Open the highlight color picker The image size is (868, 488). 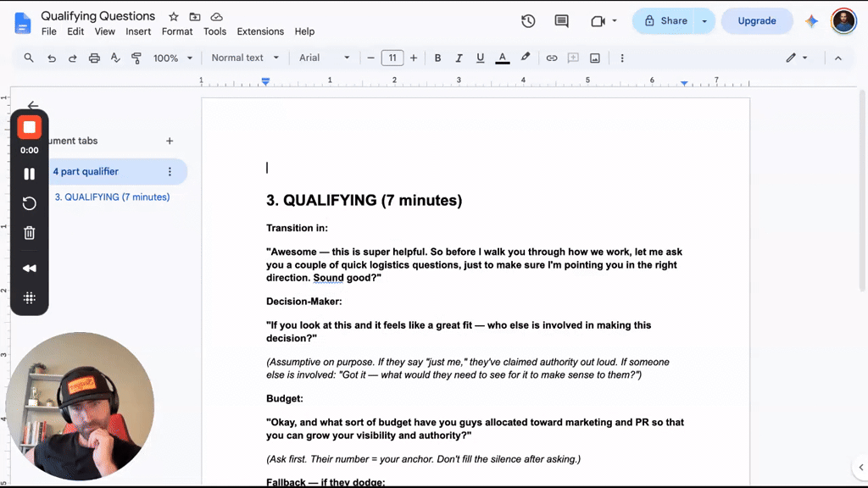(526, 58)
